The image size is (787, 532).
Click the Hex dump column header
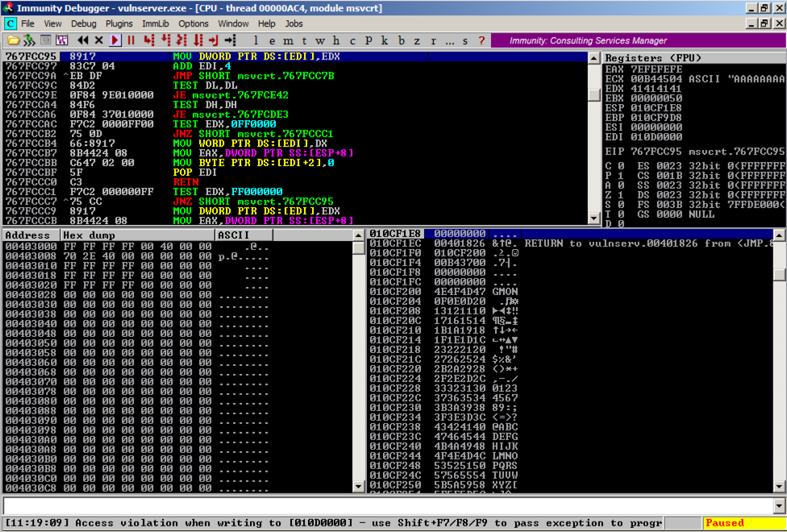point(137,235)
